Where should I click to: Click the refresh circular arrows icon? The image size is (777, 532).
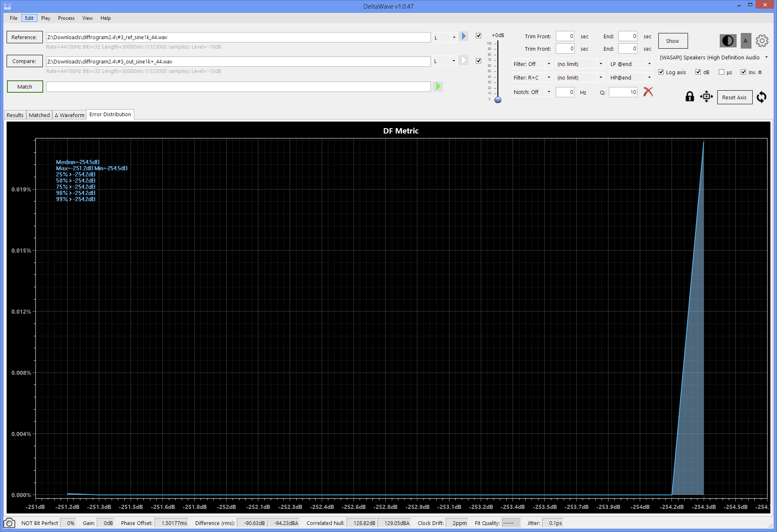(761, 97)
